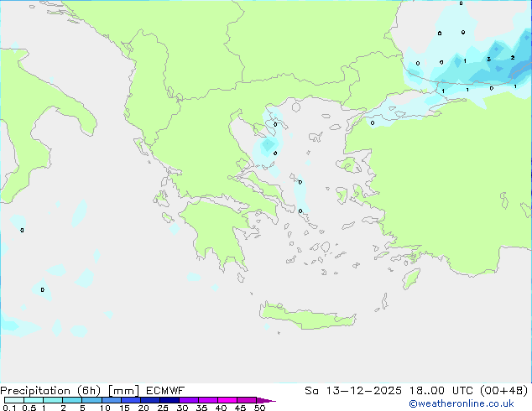This screenshot has width=532, height=411.
Task: Click the 'Precipitation (6h)' title text
Action: pos(50,391)
